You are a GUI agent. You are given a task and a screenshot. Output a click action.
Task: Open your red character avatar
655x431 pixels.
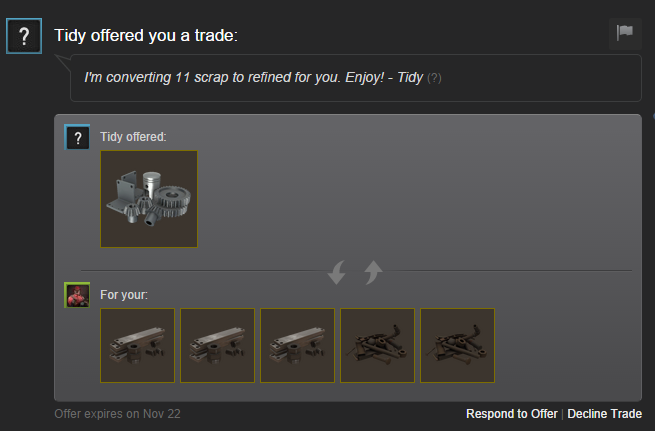77,295
